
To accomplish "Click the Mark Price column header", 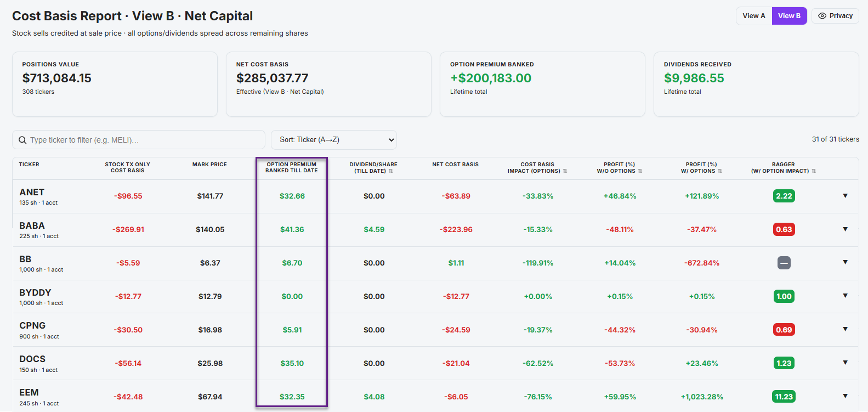I will click(209, 165).
